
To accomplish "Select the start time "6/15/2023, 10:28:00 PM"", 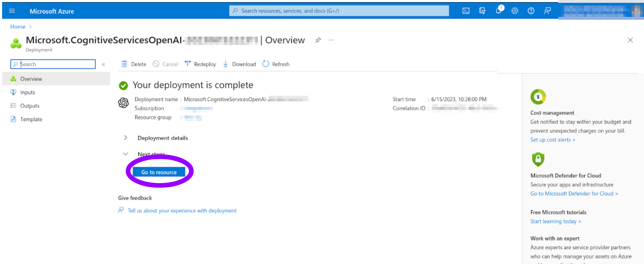I will coord(459,99).
